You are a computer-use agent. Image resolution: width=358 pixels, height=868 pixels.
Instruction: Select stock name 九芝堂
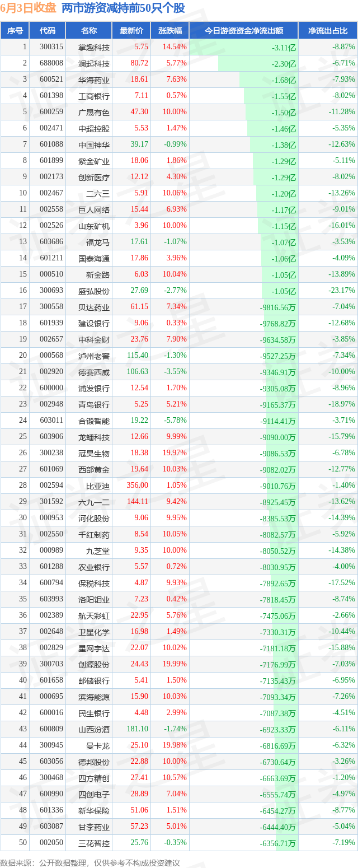pyautogui.click(x=98, y=551)
